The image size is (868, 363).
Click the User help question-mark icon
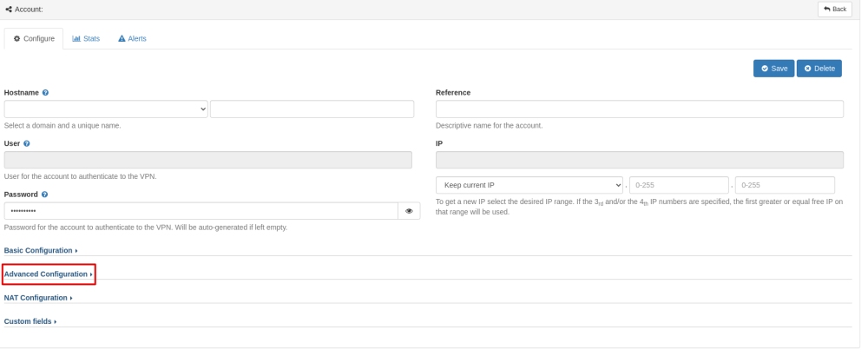coord(28,143)
